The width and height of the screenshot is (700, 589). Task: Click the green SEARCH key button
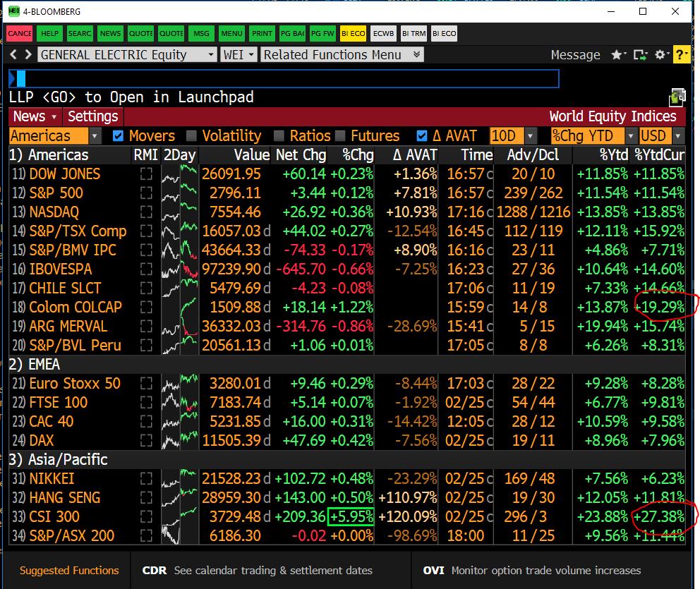coord(80,33)
